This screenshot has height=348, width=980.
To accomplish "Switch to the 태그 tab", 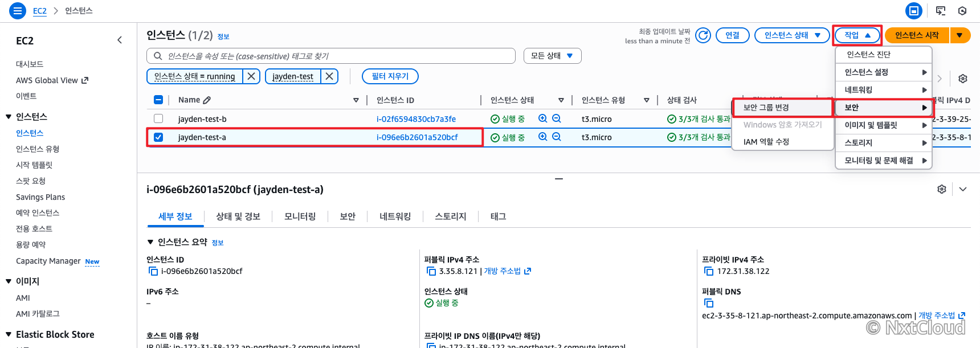I will [499, 216].
